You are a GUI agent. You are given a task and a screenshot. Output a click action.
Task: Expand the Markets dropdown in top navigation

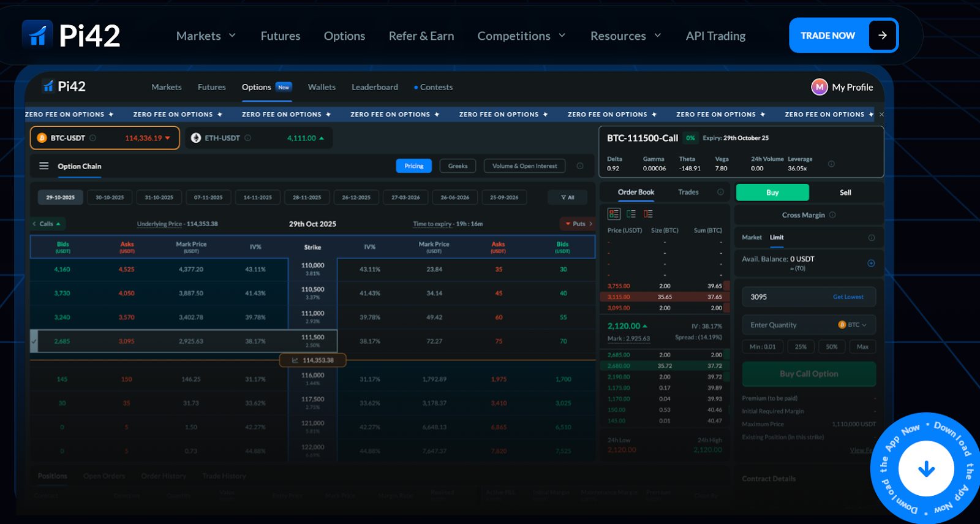(x=206, y=36)
